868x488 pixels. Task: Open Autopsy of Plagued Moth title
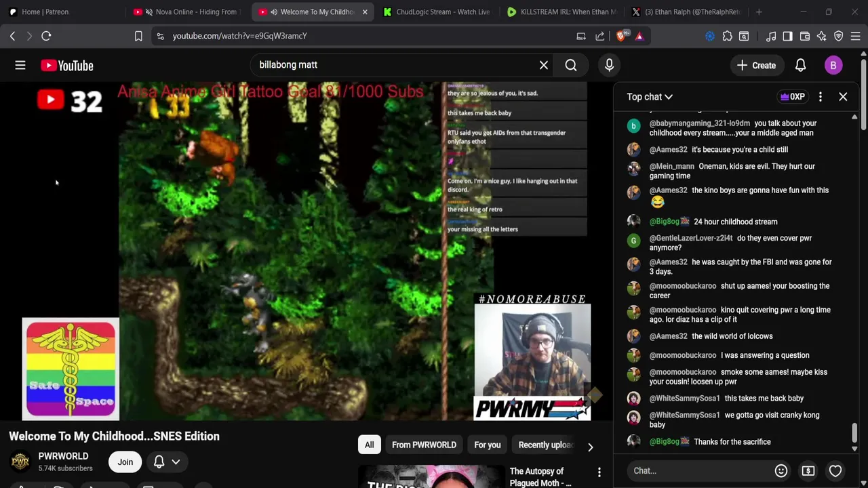coord(540,477)
